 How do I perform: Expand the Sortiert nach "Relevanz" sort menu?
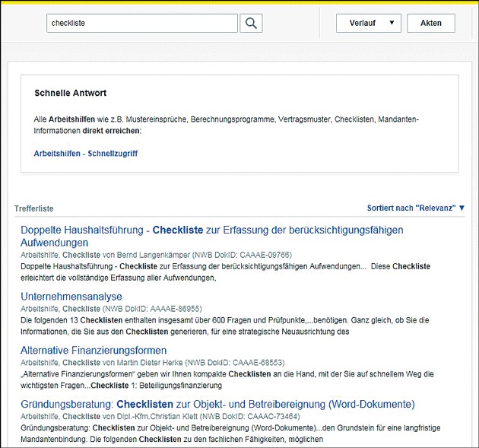click(415, 208)
